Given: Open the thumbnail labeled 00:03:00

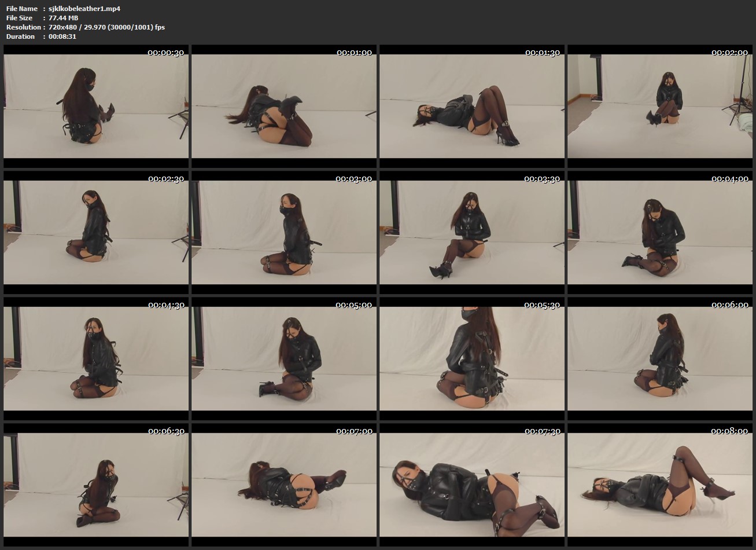Looking at the screenshot, I should click(284, 233).
